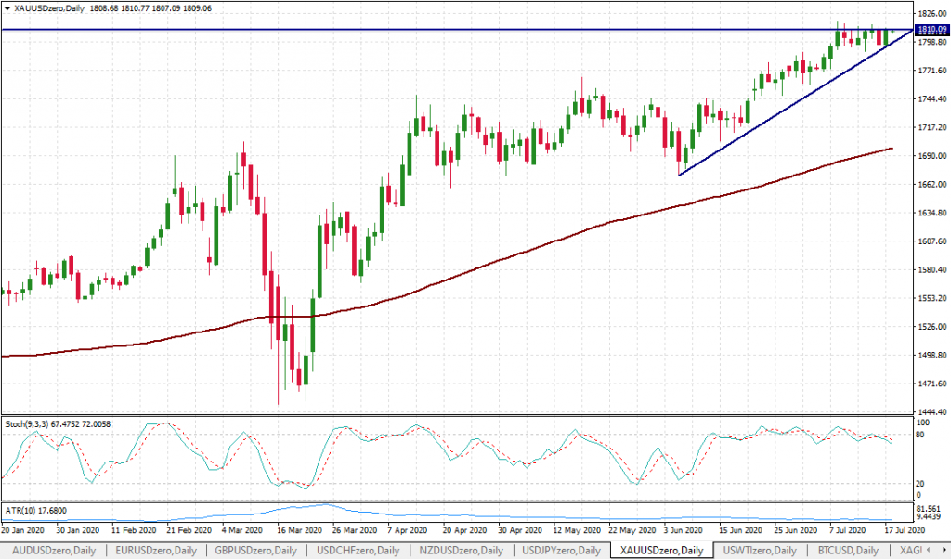The image size is (951, 560).
Task: Expand the triangle beside XAUUSDzero,Daily title
Action: pos(7,7)
